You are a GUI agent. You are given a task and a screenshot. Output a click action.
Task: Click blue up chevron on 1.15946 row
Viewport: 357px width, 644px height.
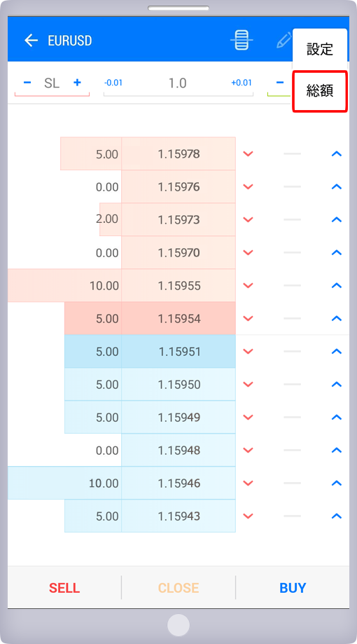pos(337,483)
